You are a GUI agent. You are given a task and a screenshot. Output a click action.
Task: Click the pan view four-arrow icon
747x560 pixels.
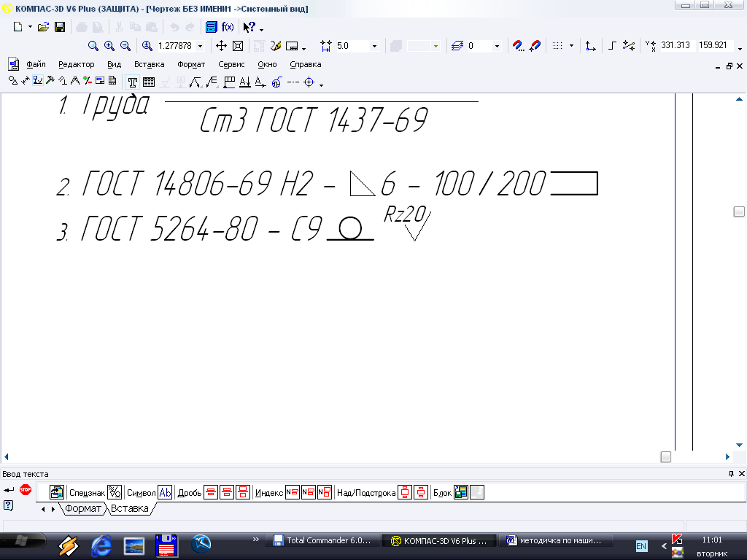click(x=221, y=46)
